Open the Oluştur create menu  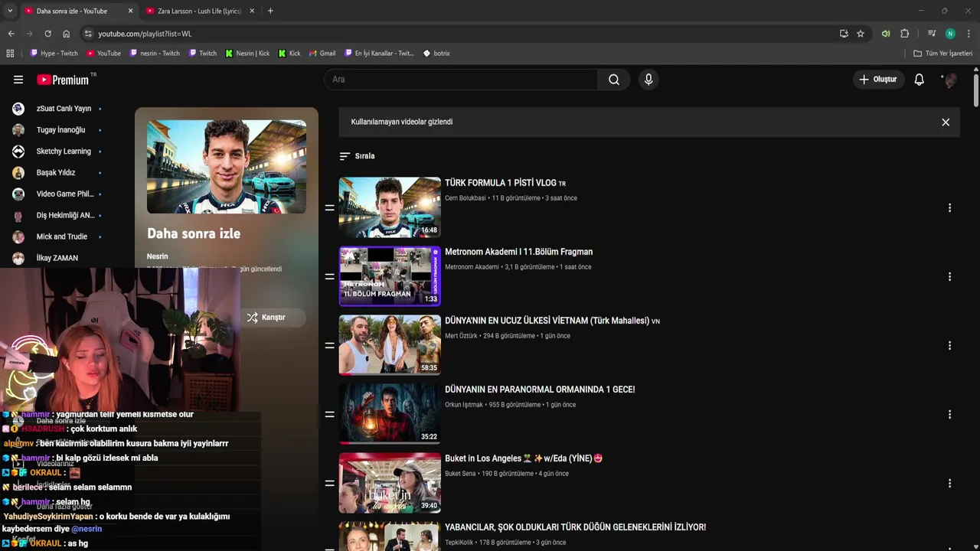[878, 80]
